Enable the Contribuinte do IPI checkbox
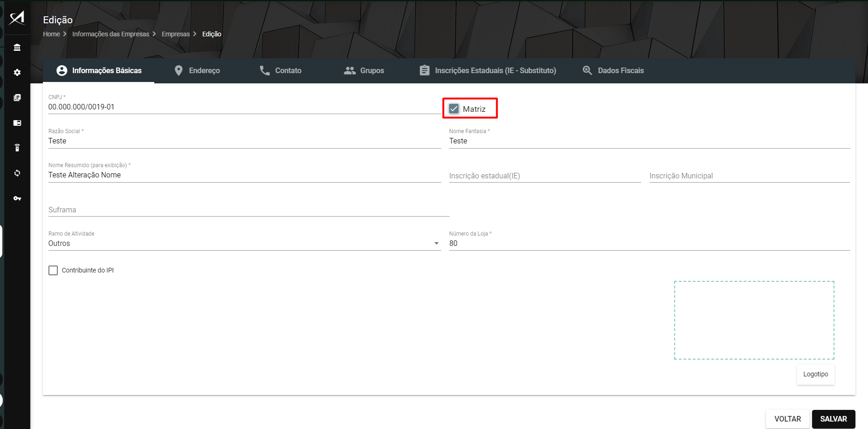This screenshot has height=429, width=868. (53, 271)
